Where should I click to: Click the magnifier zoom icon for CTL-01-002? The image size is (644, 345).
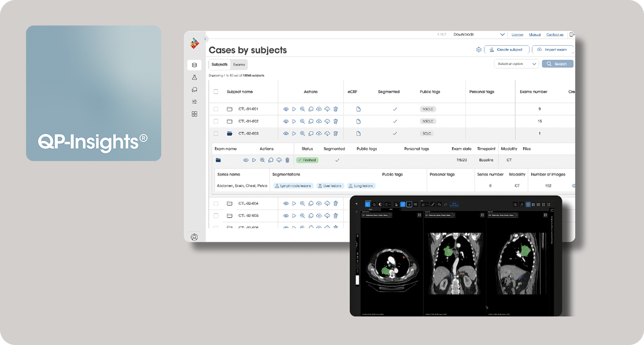(x=302, y=121)
